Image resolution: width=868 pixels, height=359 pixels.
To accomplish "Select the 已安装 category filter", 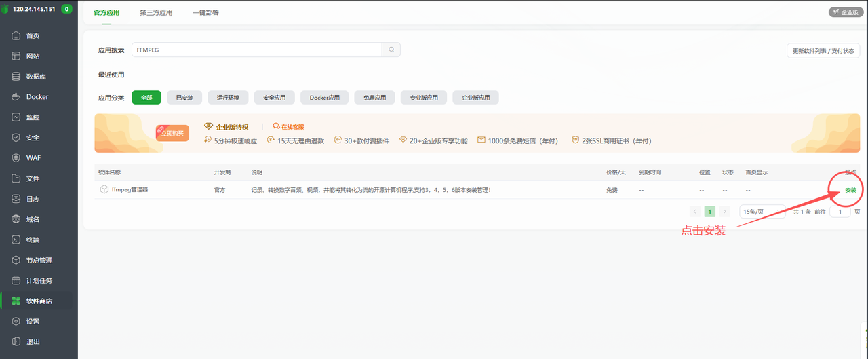I will coord(184,98).
